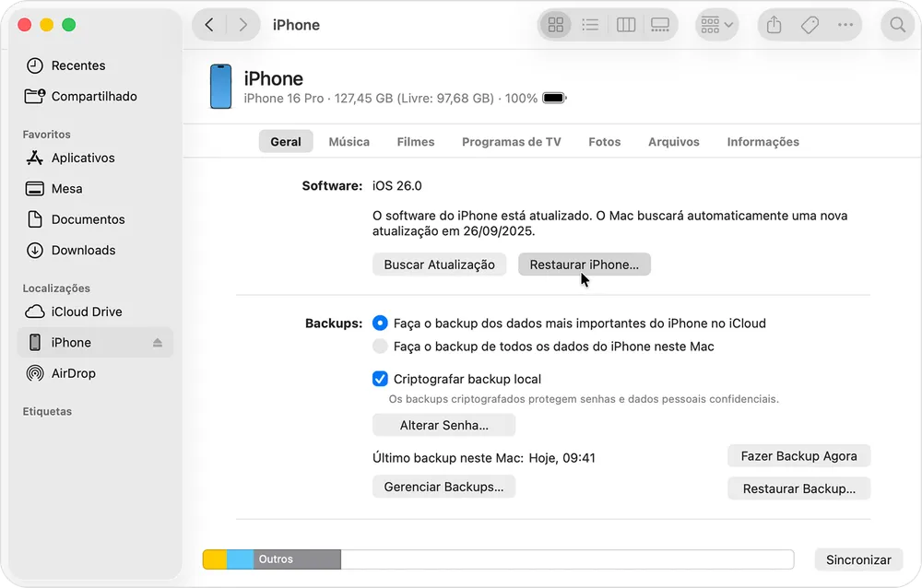
Task: Switch to gallery view
Action: [660, 25]
